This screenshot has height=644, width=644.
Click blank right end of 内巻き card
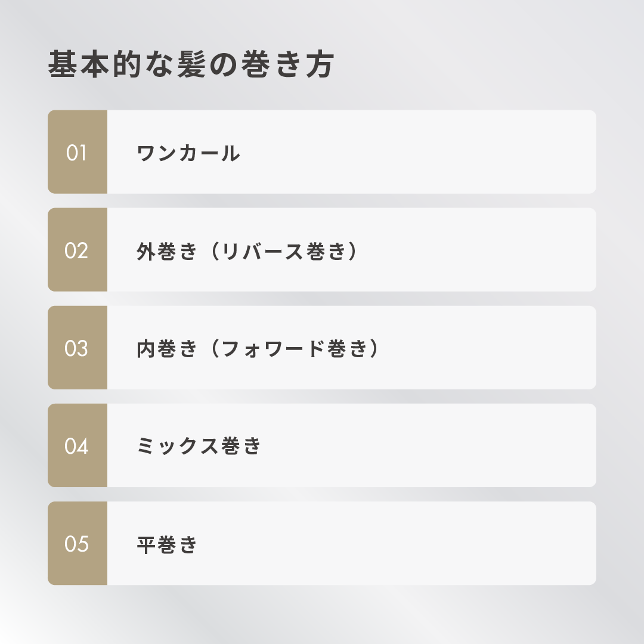537,348
